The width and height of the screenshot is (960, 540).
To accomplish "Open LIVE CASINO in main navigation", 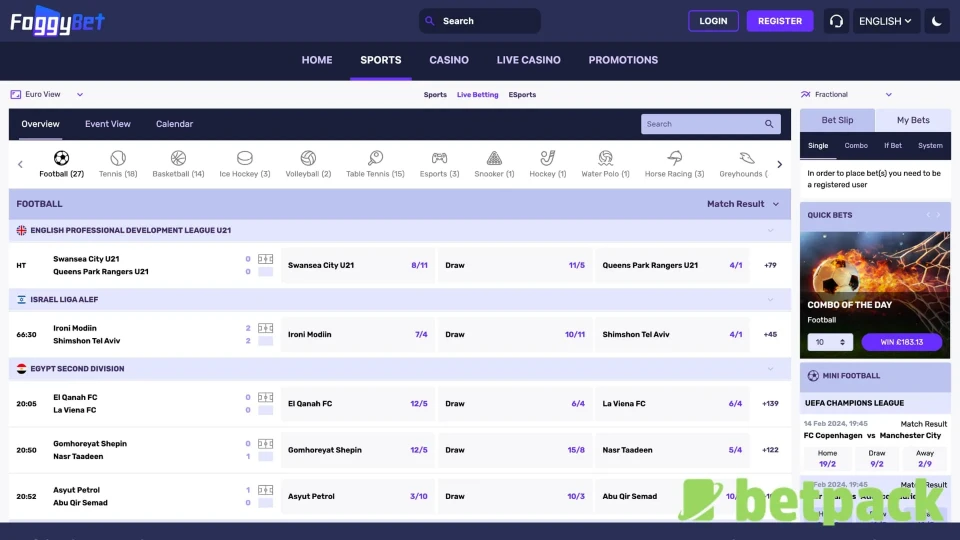I will click(x=528, y=60).
